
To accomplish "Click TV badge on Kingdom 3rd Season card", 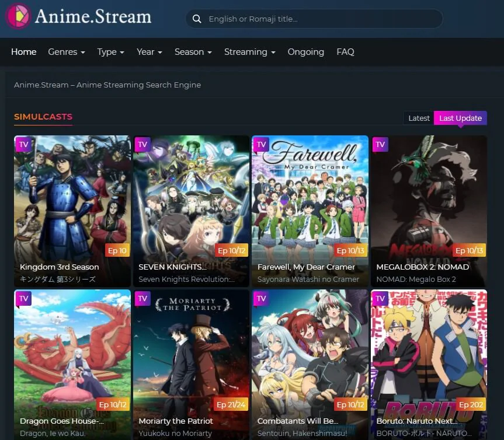I will tap(24, 144).
